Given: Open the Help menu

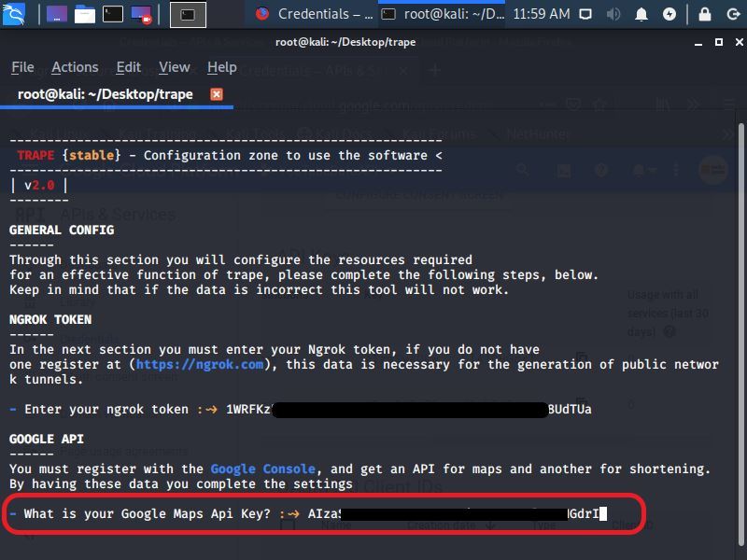Looking at the screenshot, I should 222,67.
